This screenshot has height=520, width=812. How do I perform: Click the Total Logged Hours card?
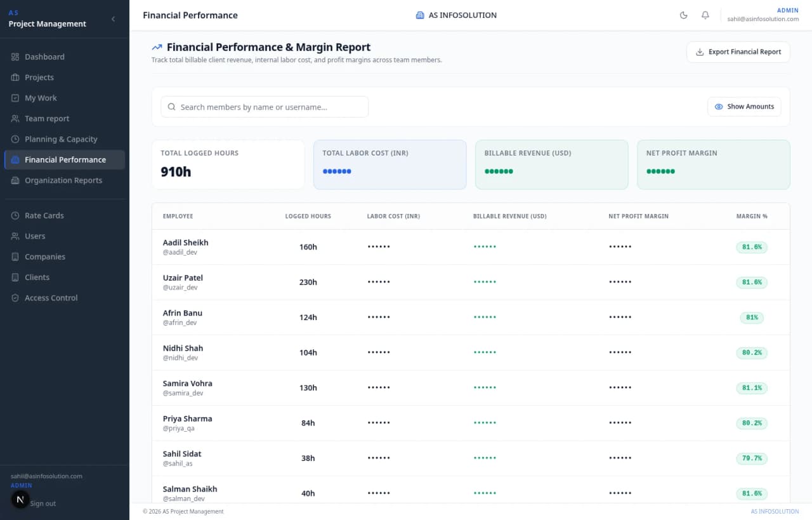[228, 164]
